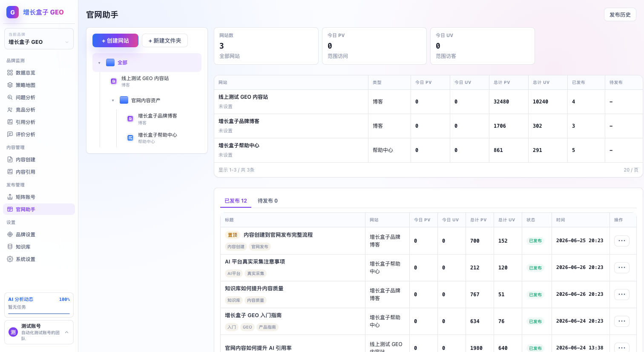Click the 官网发布 tag

click(260, 247)
